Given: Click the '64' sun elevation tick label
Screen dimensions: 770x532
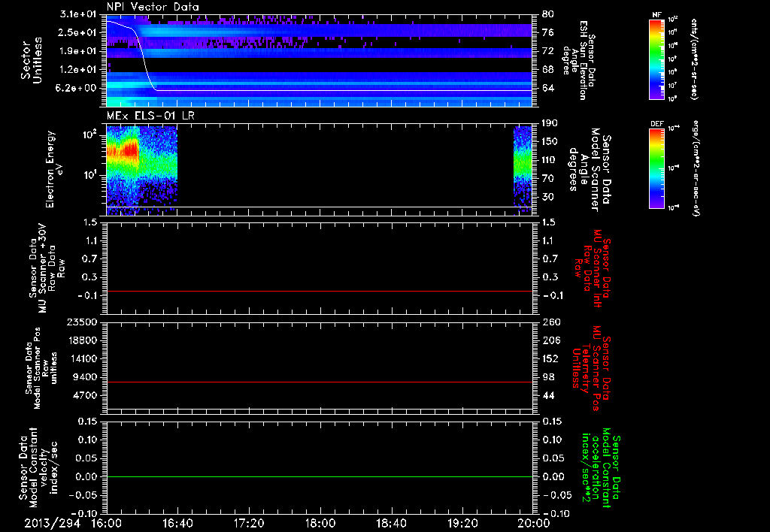Looking at the screenshot, I should click(x=548, y=89).
